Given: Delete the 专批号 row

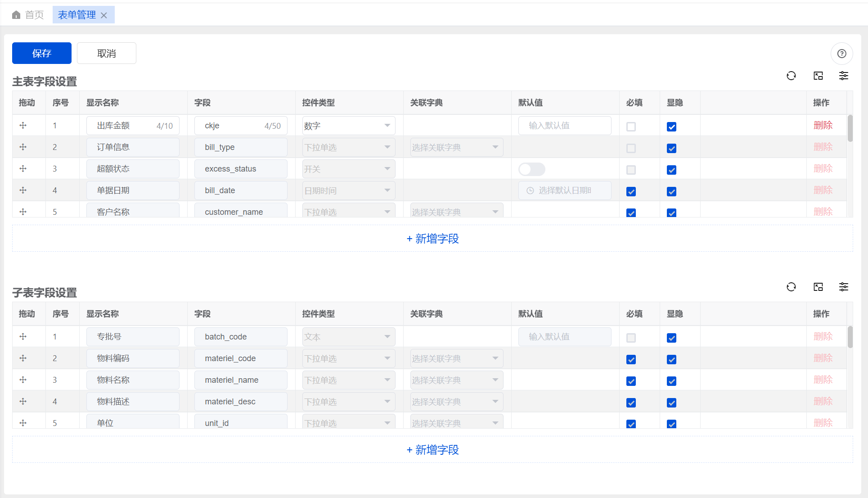Looking at the screenshot, I should coord(823,337).
